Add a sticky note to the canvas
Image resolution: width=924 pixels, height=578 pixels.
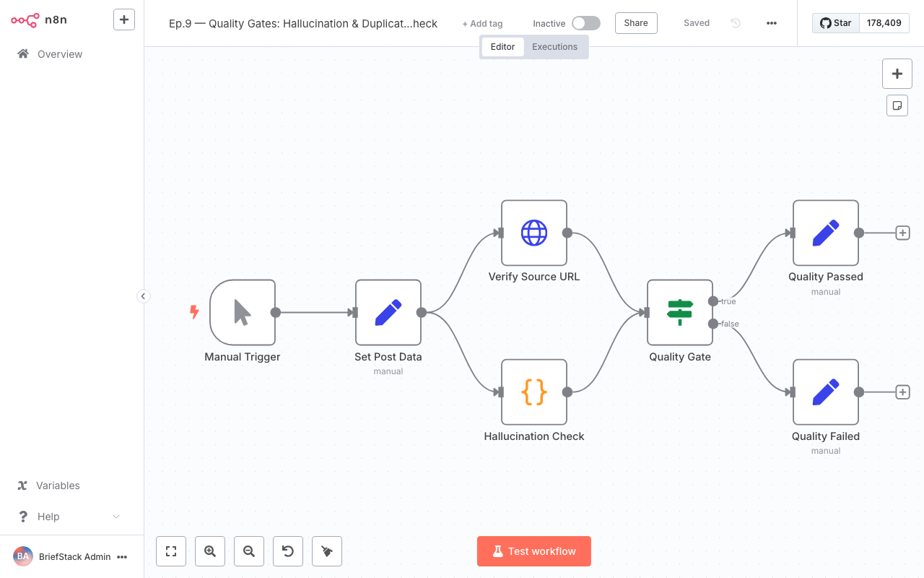[x=897, y=105]
